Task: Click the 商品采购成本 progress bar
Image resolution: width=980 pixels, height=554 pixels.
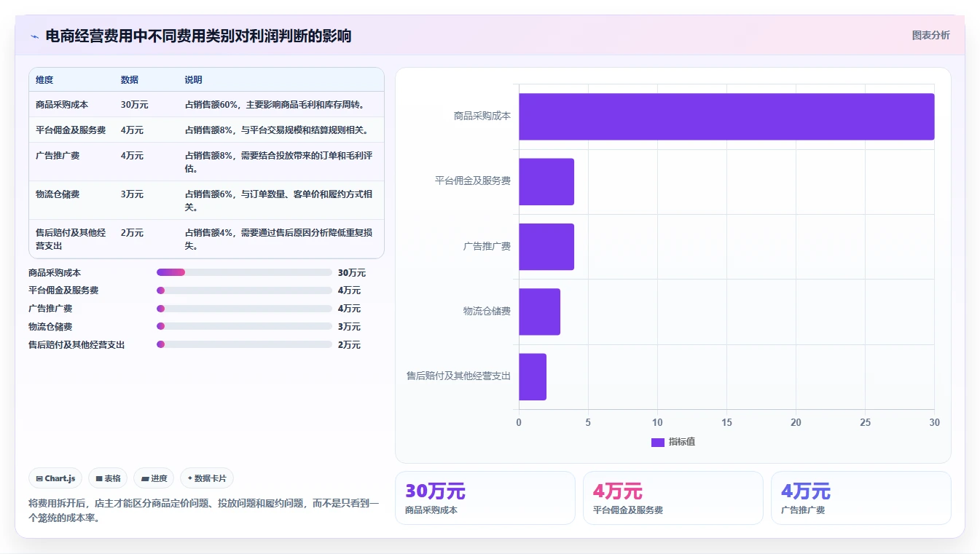Action: [x=244, y=272]
